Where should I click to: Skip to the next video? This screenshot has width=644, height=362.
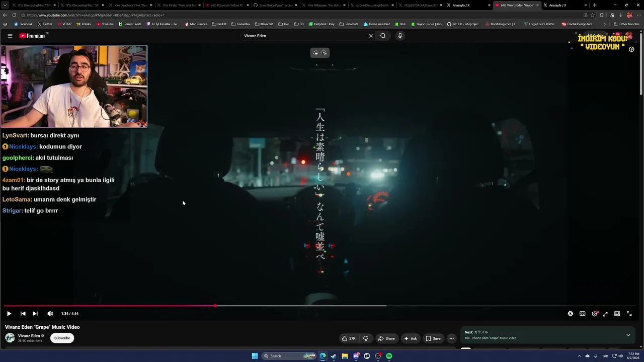click(35, 314)
